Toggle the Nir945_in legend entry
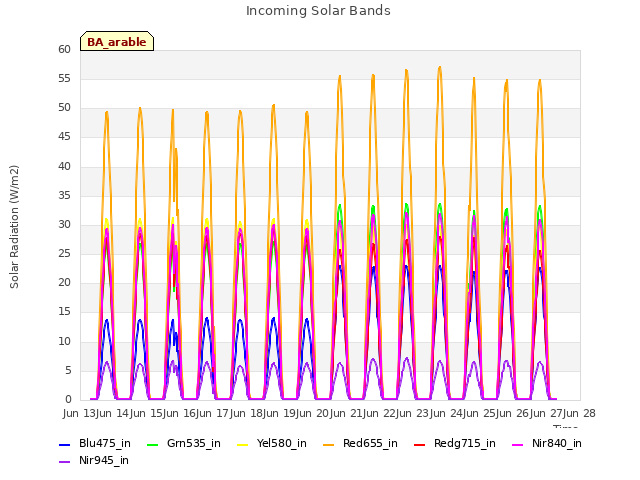Screen dimensions: 640x480 click(94, 460)
